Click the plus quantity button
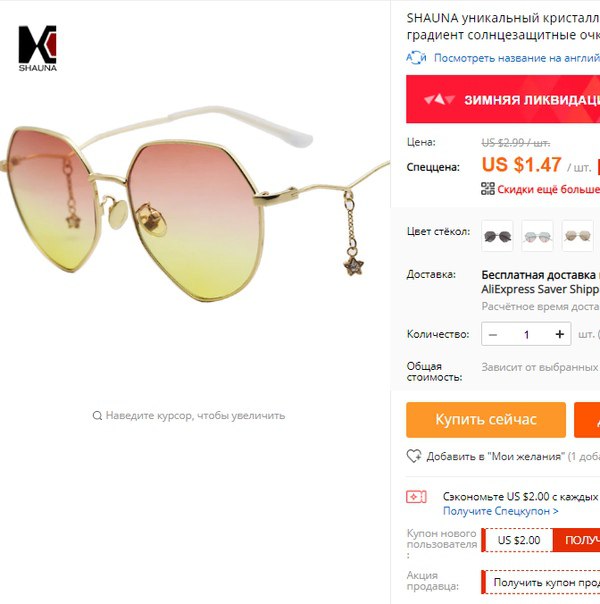Viewport: 600px width, 604px height. coord(560,334)
